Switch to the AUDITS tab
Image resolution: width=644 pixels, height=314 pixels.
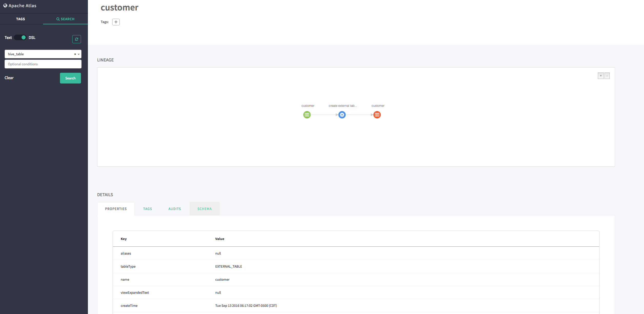pyautogui.click(x=175, y=209)
